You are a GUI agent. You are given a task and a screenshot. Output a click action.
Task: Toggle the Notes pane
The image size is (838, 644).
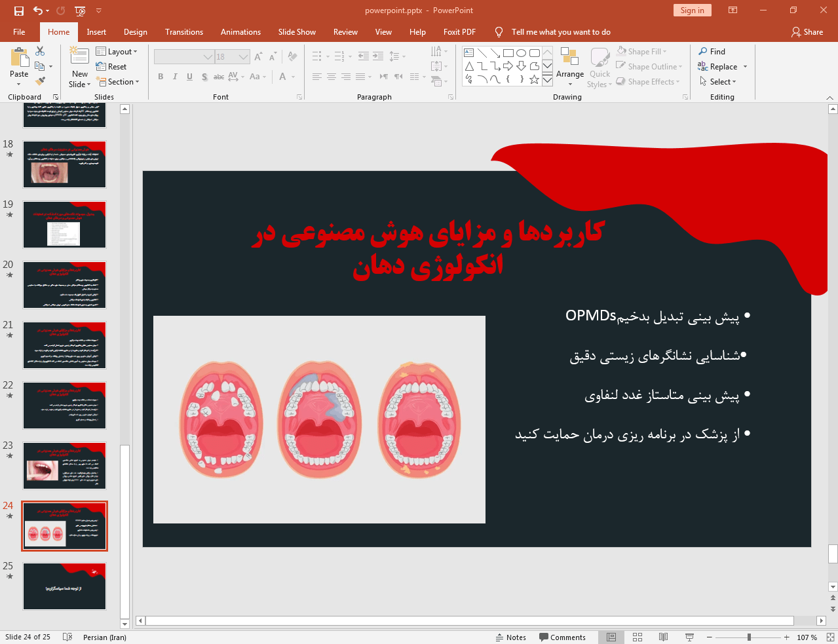(510, 637)
